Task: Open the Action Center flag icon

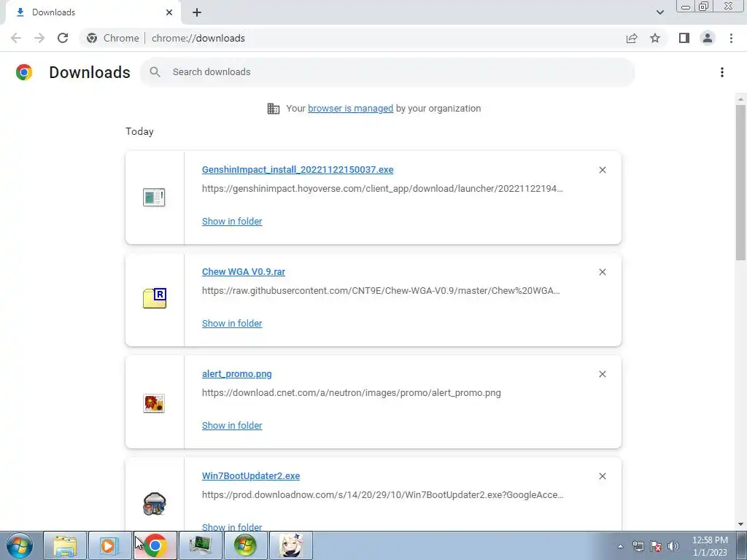Action: [656, 546]
